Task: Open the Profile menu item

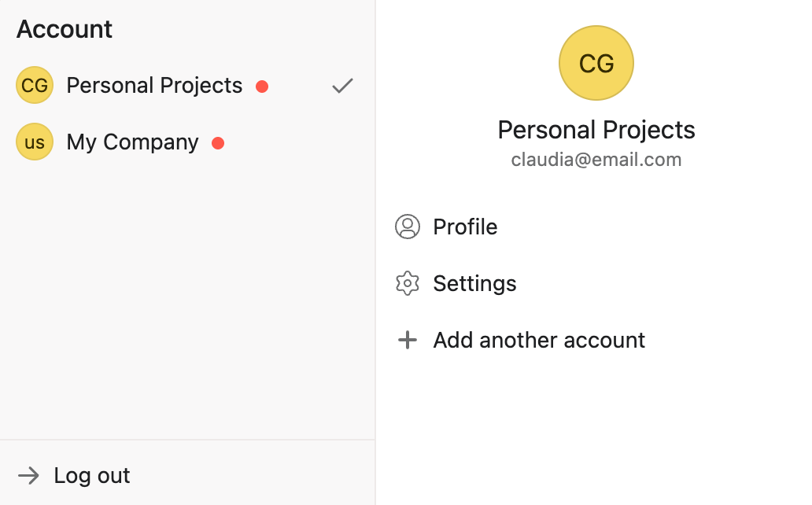Action: (465, 227)
